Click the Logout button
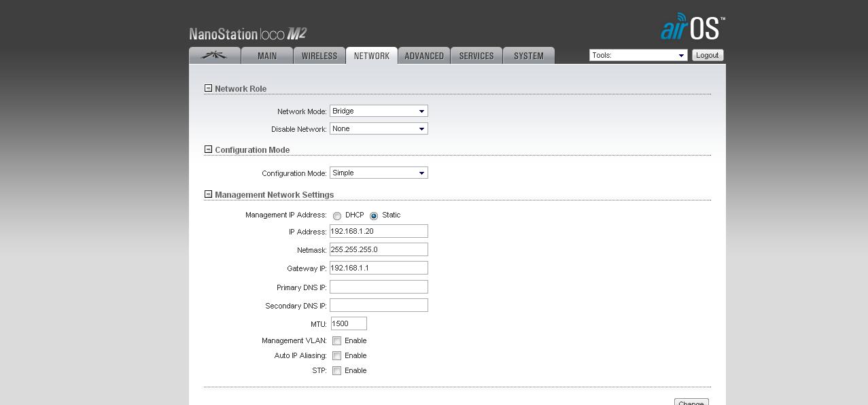 point(707,55)
